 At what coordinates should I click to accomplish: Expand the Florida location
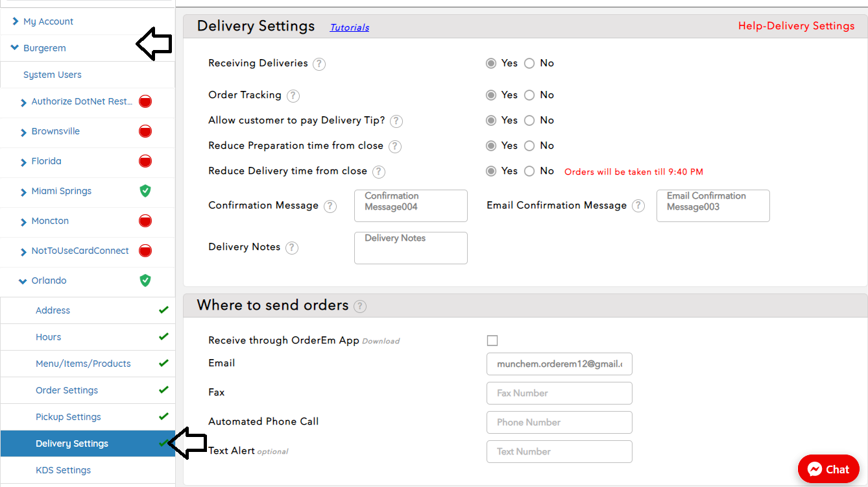(23, 162)
